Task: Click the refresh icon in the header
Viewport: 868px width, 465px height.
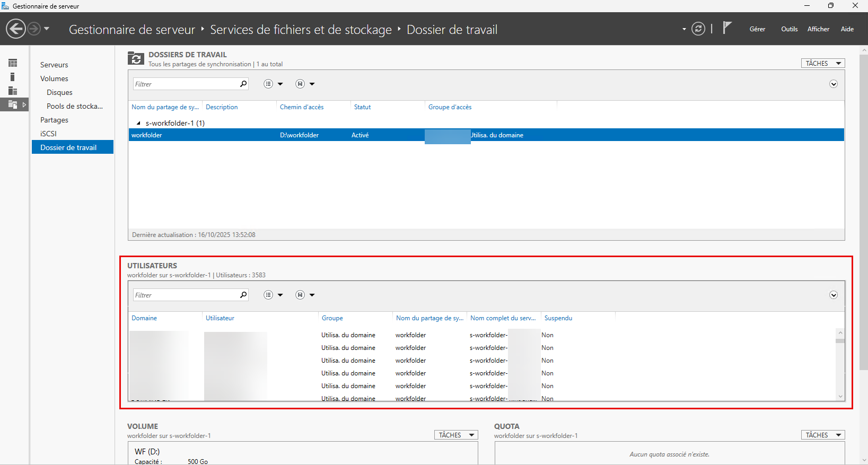Action: coord(698,29)
